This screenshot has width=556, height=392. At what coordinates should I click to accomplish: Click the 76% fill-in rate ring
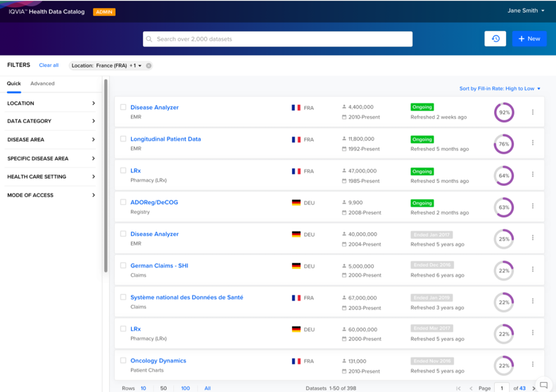coord(504,144)
